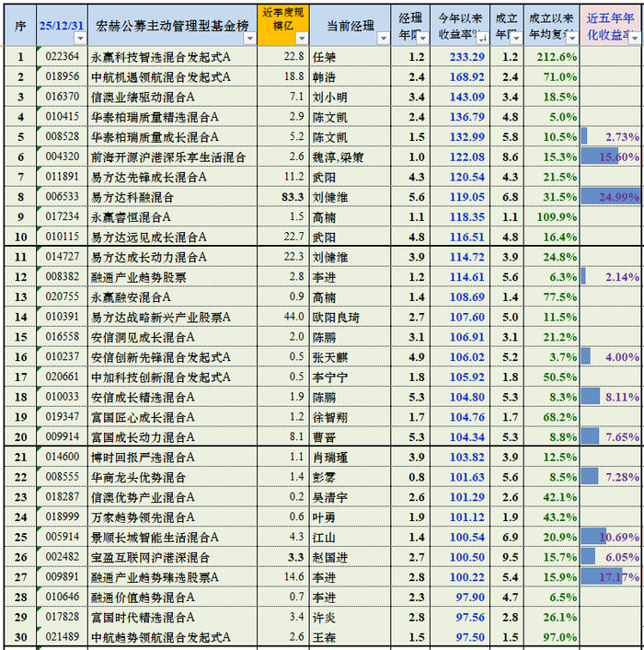This screenshot has height=650, width=644.
Task: Open filter dropdown on 宏赫公募主动管理型基金榜 column
Action: click(249, 39)
